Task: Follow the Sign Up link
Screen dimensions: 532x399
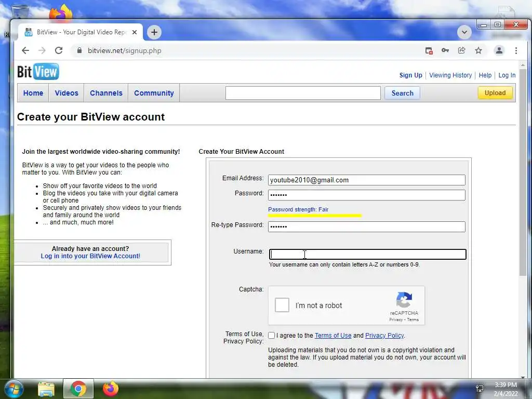Action: point(410,75)
